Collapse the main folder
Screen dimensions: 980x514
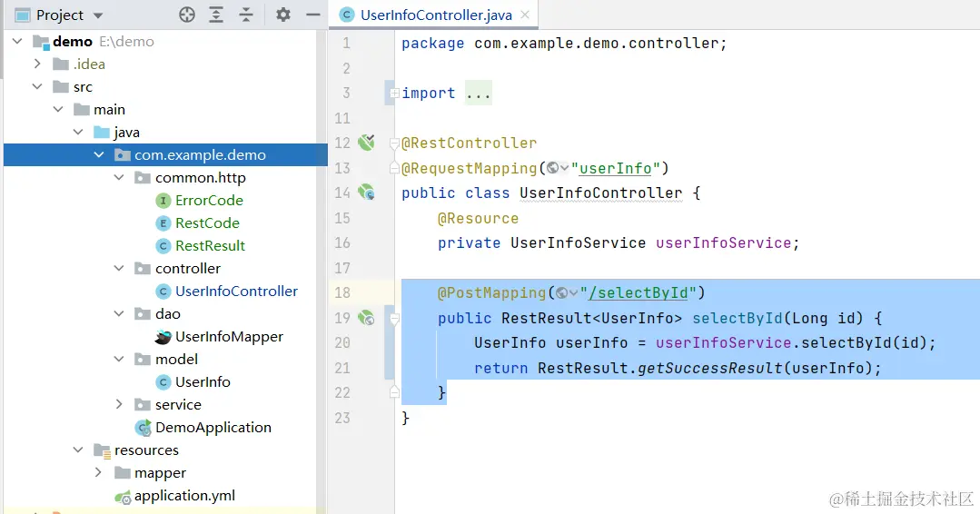[58, 109]
